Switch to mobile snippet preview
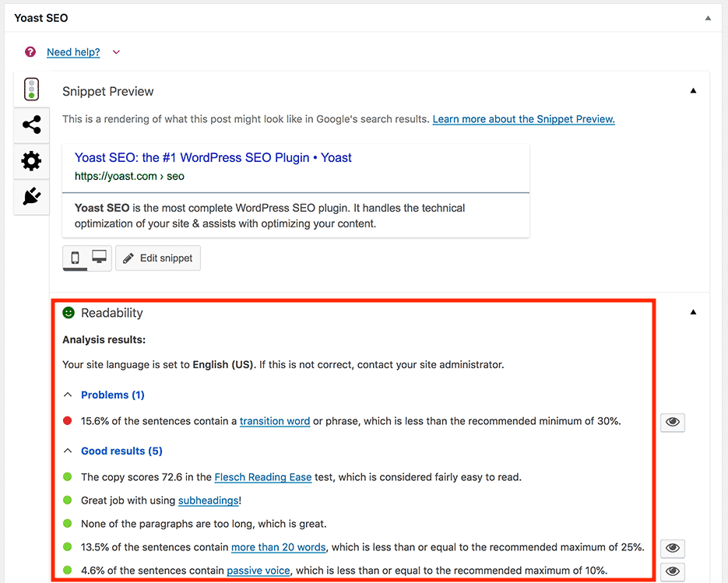This screenshot has height=583, width=728. coord(76,258)
